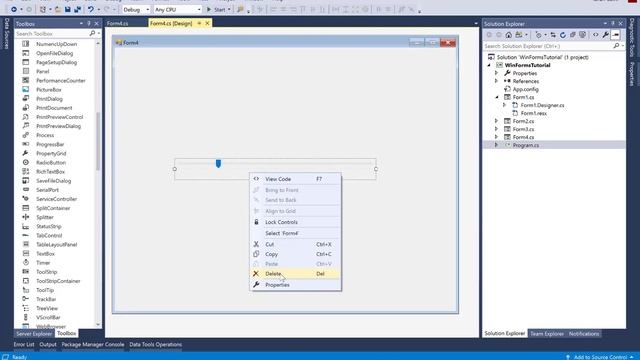Select Delete in the context menu
640x360 pixels.
pos(295,274)
